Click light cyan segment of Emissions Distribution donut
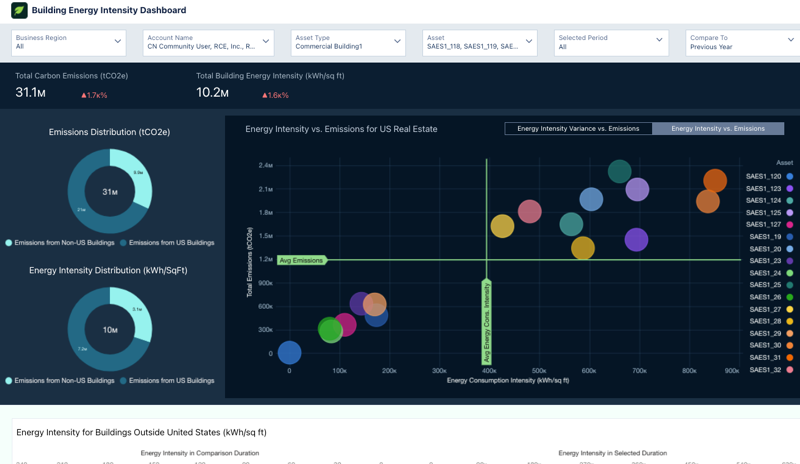This screenshot has width=800, height=464. pos(142,176)
